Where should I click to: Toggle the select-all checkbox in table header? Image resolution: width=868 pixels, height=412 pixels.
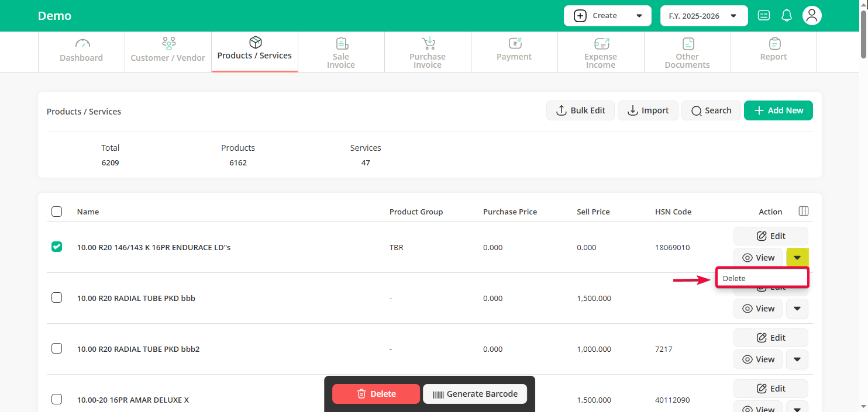click(x=57, y=212)
